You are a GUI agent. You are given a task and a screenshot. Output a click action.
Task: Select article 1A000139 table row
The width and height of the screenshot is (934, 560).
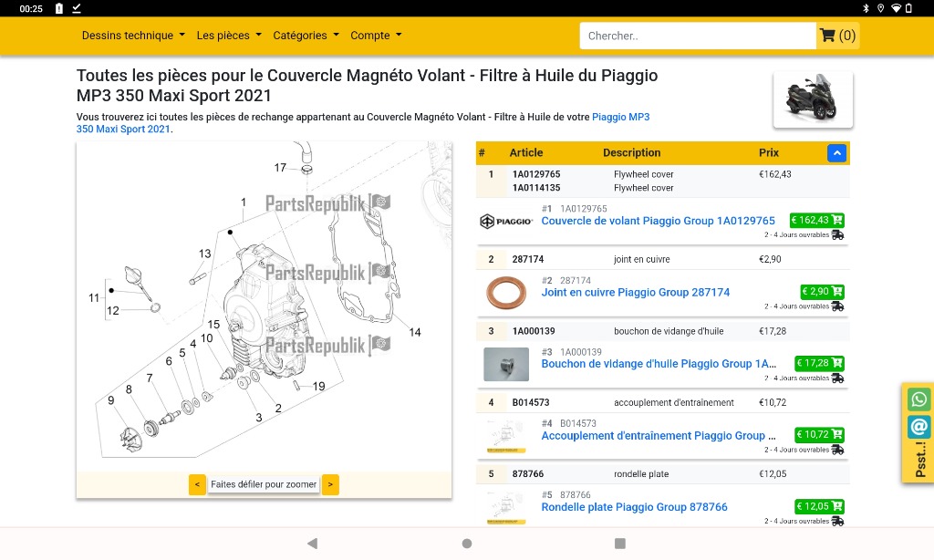[x=662, y=331]
